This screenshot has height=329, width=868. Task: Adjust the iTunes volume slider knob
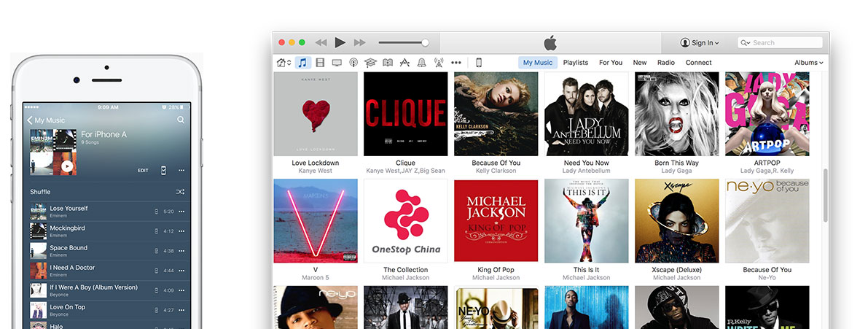coord(425,42)
